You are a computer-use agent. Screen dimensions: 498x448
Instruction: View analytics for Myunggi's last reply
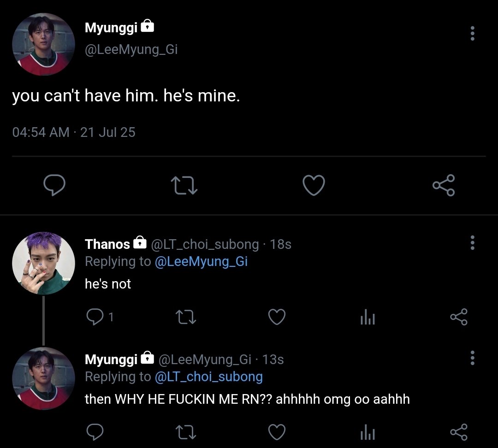[x=368, y=432]
